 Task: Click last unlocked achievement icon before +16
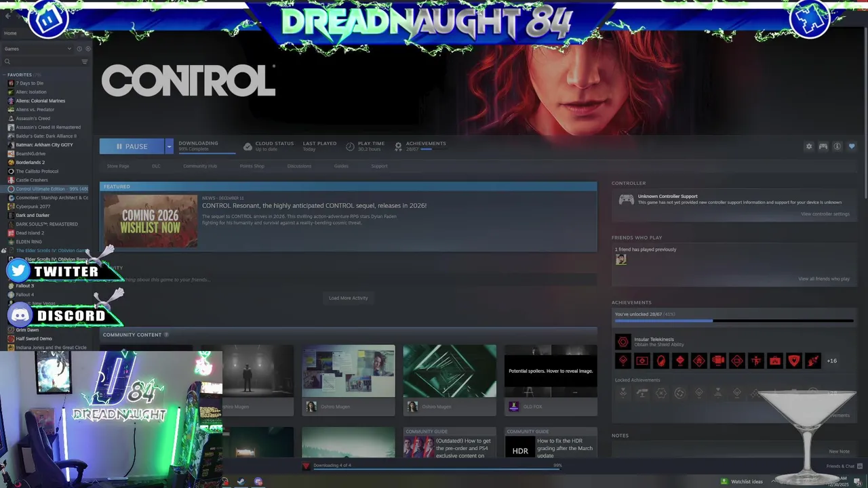(812, 361)
